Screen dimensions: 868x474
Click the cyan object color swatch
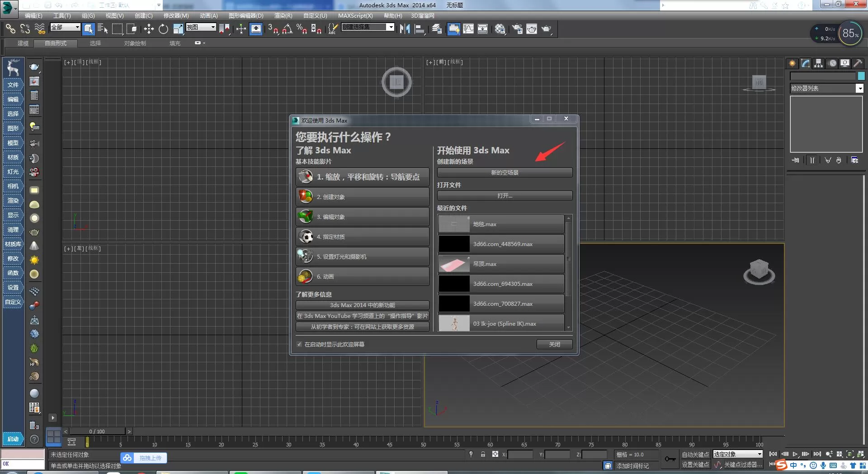click(x=861, y=76)
